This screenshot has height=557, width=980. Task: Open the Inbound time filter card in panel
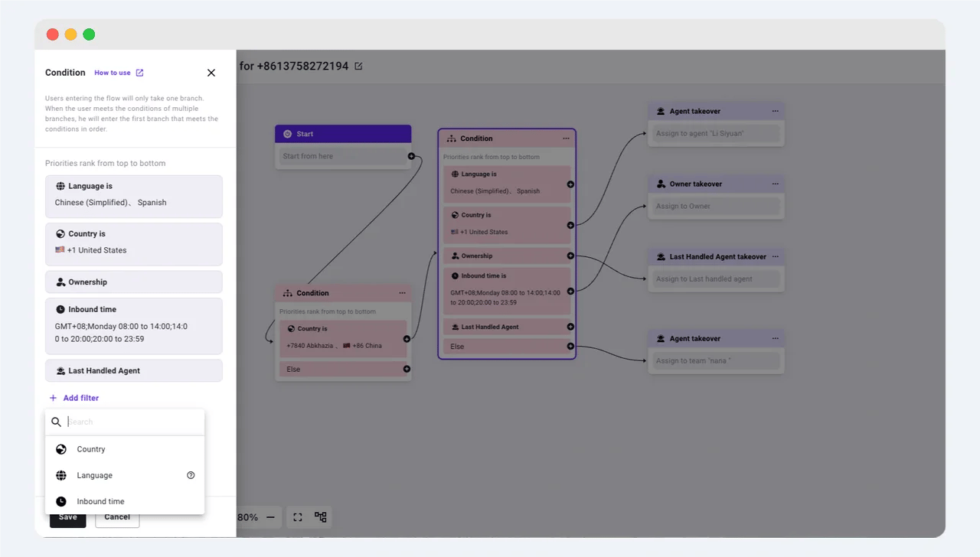point(134,326)
